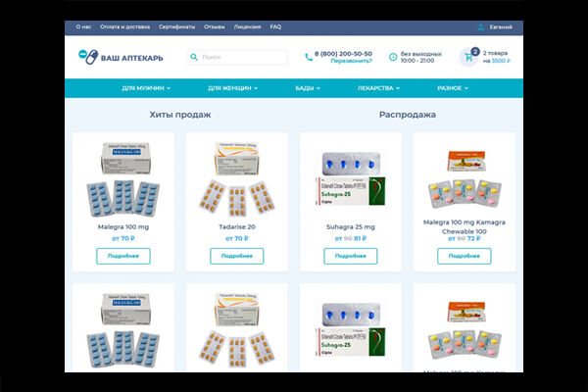Viewport: 588px width, 392px height.
Task: Click the user profile icon near Евгений
Action: (481, 27)
